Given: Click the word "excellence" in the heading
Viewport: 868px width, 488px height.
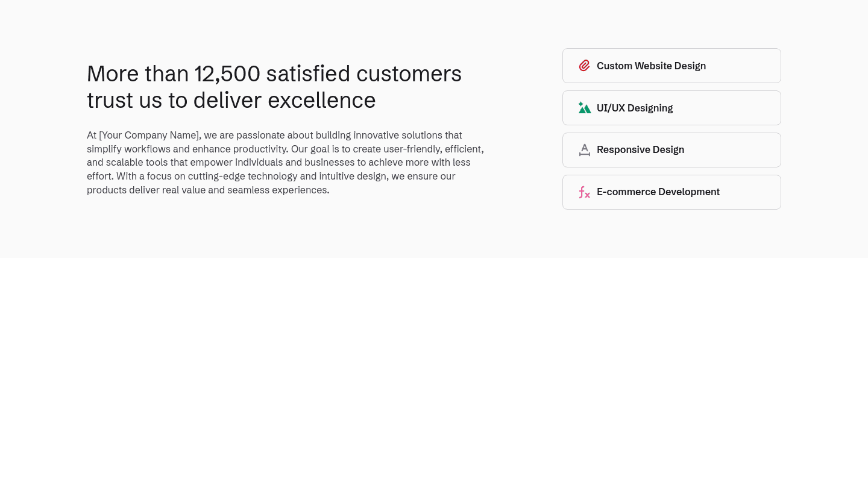Looking at the screenshot, I should 321,101.
